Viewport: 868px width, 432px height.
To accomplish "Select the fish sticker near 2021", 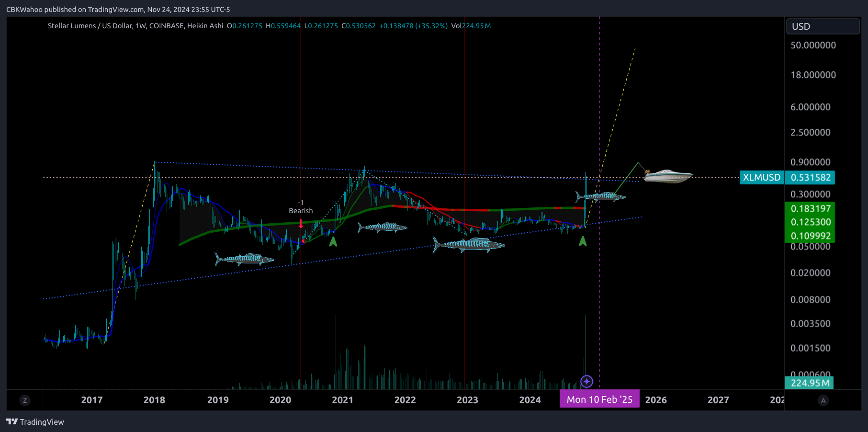I will tap(382, 227).
